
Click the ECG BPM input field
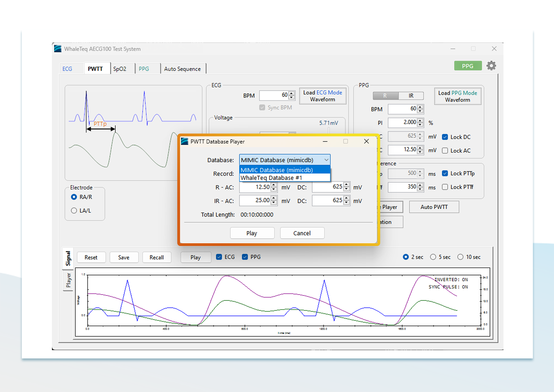click(x=274, y=95)
